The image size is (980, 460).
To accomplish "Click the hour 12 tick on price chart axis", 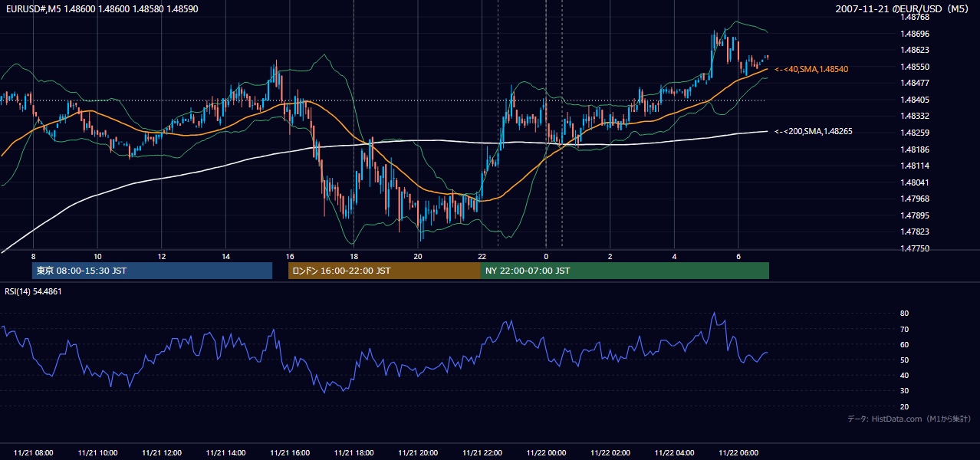I will (x=161, y=255).
